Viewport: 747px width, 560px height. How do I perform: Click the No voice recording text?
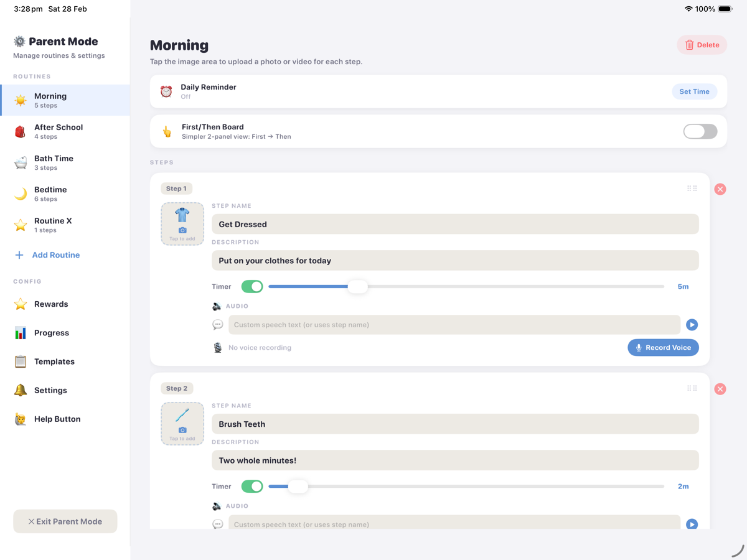pos(260,348)
